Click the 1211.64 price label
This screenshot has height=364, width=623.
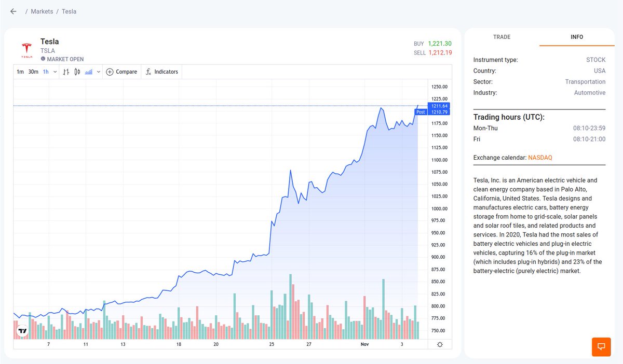[438, 106]
